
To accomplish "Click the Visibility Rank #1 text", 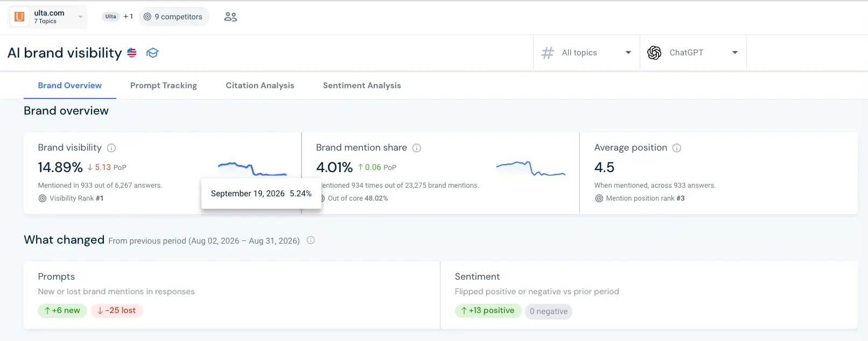I will [76, 198].
